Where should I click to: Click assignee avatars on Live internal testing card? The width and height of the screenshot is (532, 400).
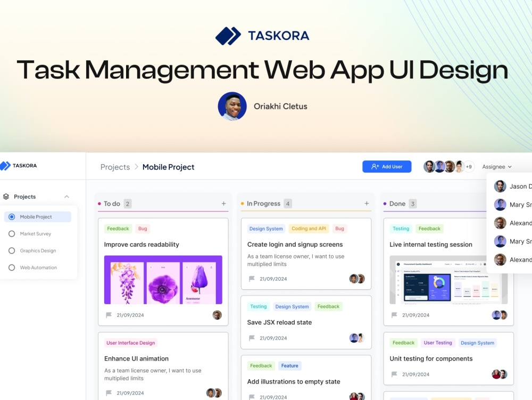click(x=500, y=315)
